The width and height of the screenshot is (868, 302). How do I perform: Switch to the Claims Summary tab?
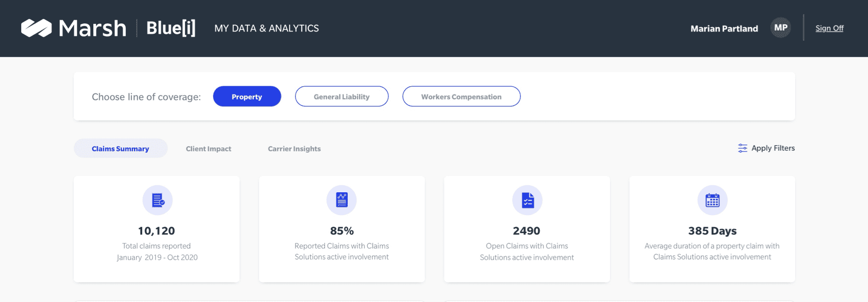pyautogui.click(x=120, y=148)
